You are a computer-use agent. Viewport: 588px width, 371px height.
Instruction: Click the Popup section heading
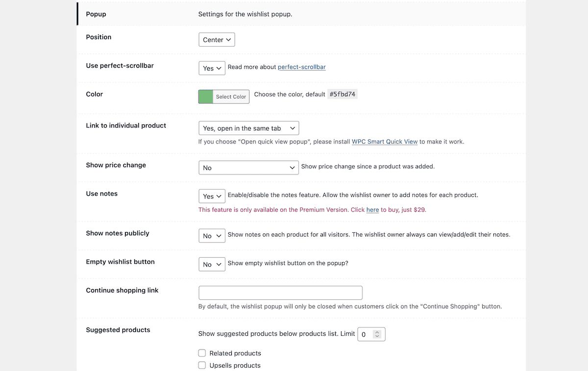[96, 14]
